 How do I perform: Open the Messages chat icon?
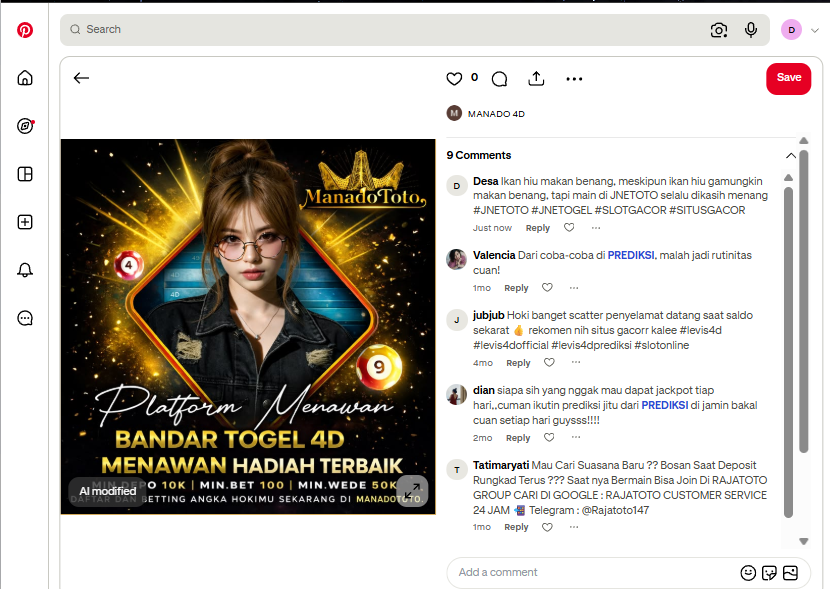[25, 318]
